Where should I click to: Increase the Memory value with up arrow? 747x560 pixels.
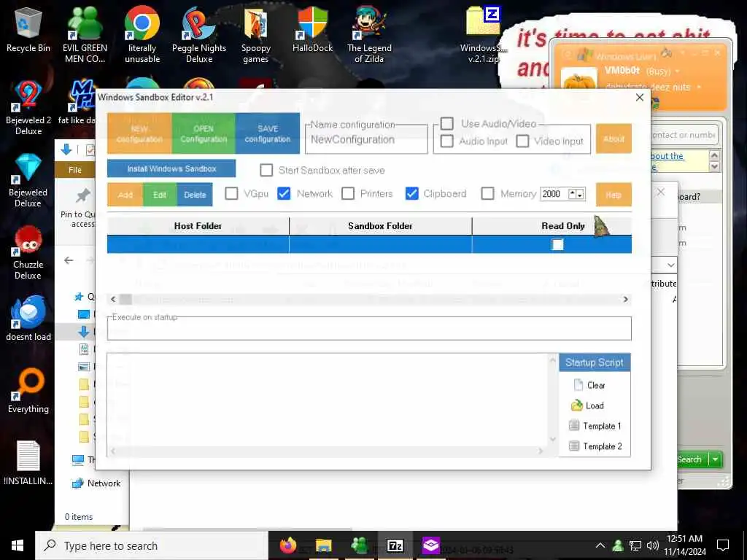(573, 193)
